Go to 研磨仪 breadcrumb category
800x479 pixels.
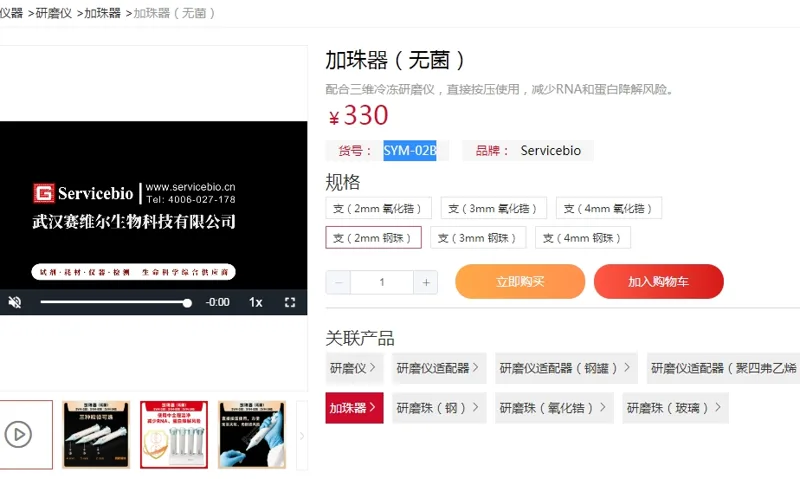pyautogui.click(x=54, y=13)
